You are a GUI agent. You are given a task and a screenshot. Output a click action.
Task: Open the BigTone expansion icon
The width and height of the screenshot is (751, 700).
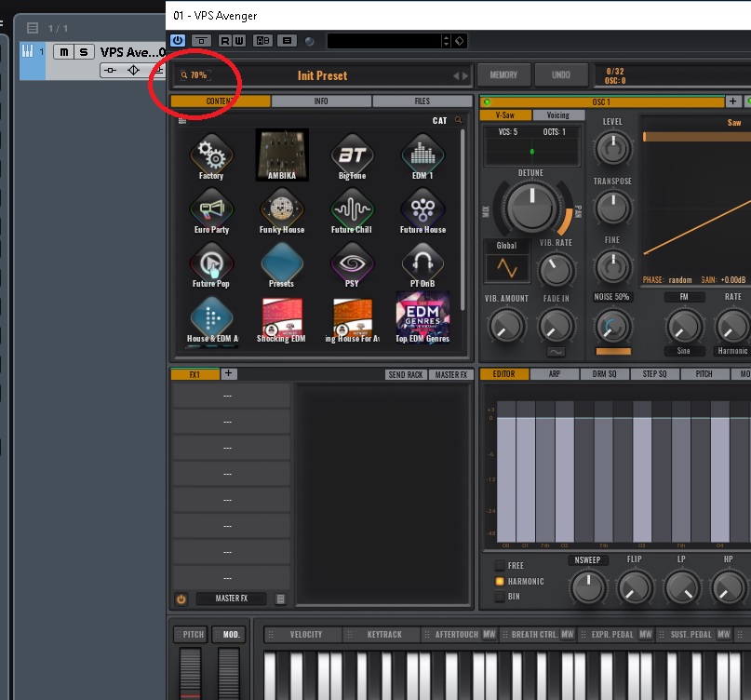pos(353,156)
